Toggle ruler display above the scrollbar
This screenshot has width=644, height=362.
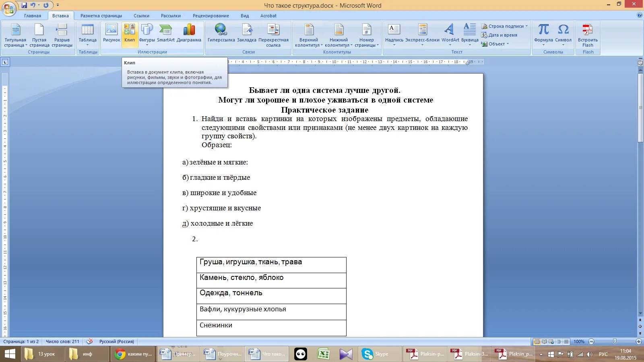pyautogui.click(x=640, y=63)
